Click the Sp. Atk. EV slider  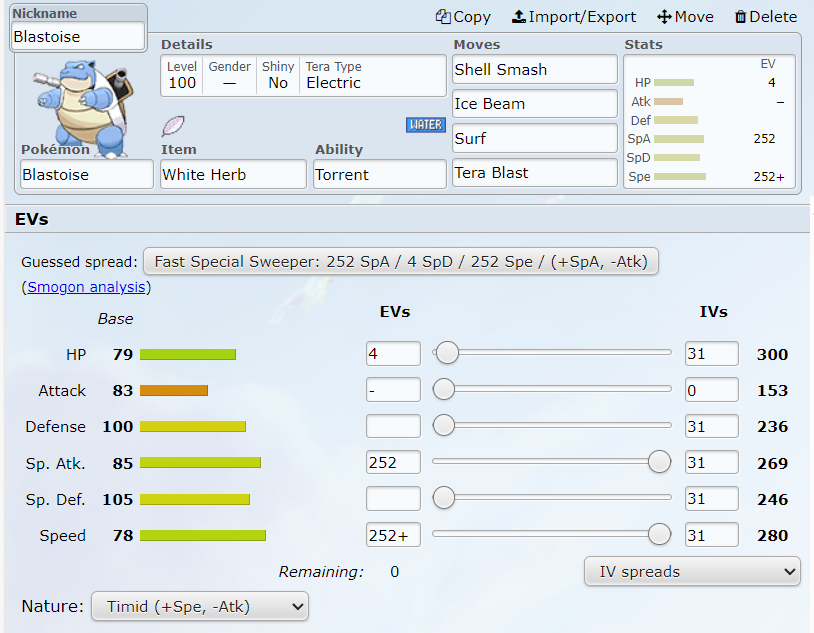click(x=551, y=461)
